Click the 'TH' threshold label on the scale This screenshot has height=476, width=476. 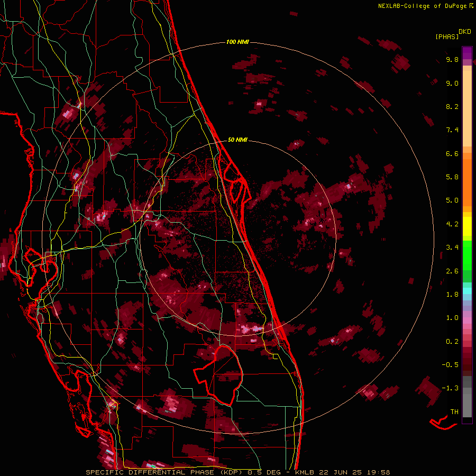click(x=454, y=412)
